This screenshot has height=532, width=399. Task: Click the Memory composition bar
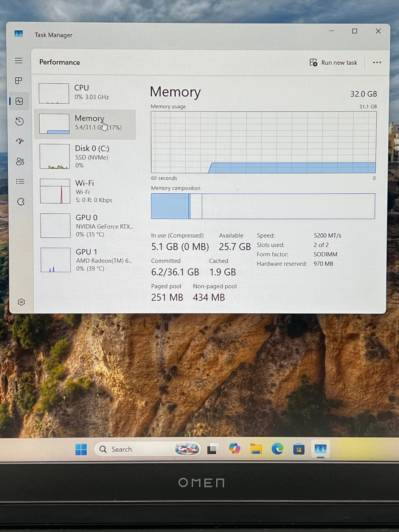tap(263, 206)
